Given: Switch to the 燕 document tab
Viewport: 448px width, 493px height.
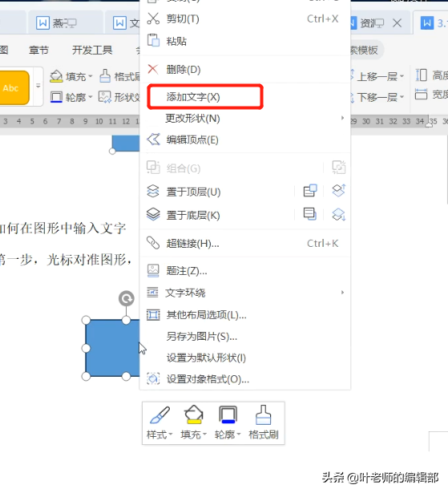Looking at the screenshot, I should point(66,22).
